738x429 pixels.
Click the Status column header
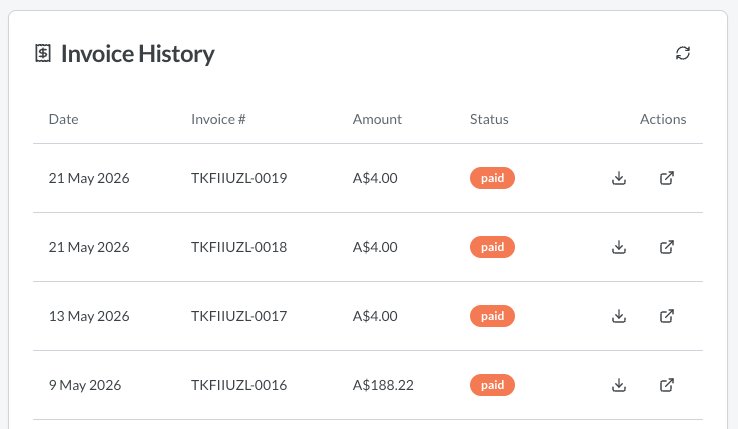point(489,119)
